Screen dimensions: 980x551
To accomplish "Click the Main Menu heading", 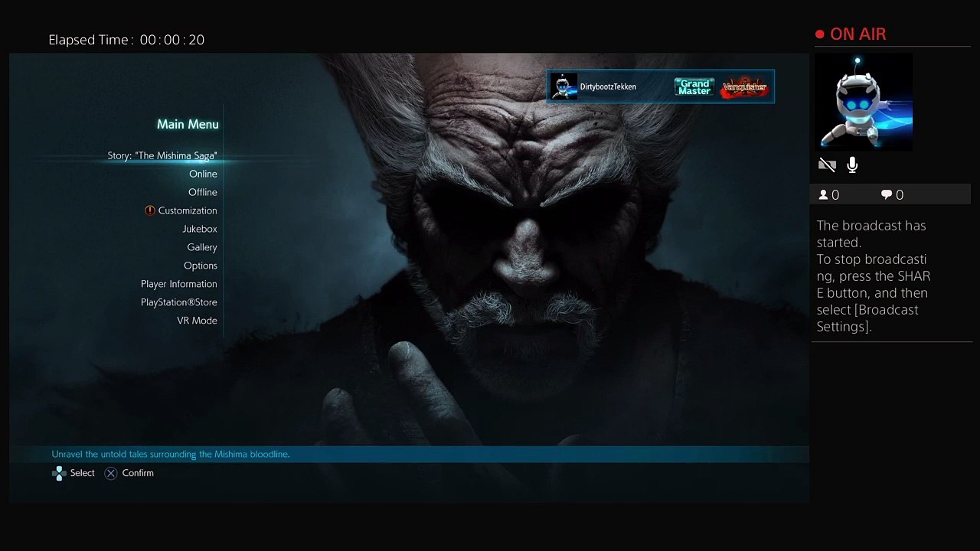I will coord(188,124).
